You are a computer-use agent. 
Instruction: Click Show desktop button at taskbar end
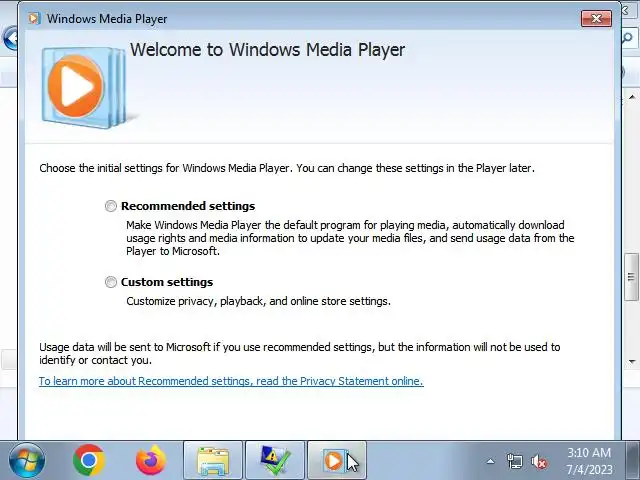pos(632,460)
